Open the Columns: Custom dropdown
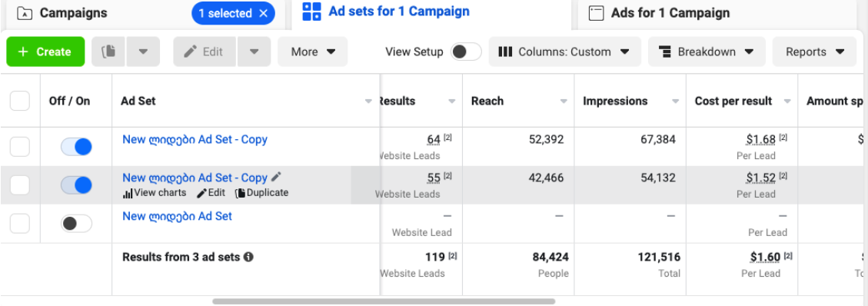This screenshot has height=306, width=868. [x=564, y=52]
